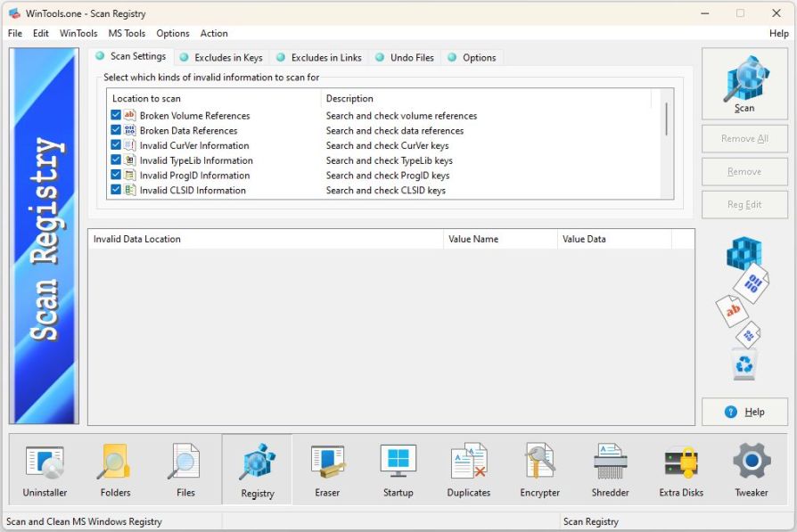
Task: Click the Reg Edit button
Action: coord(744,204)
